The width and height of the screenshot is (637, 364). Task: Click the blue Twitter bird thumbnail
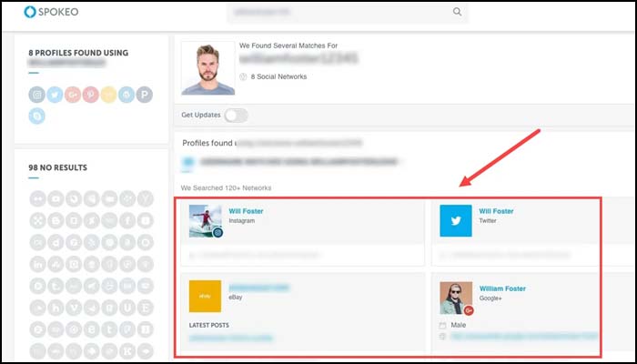(456, 220)
